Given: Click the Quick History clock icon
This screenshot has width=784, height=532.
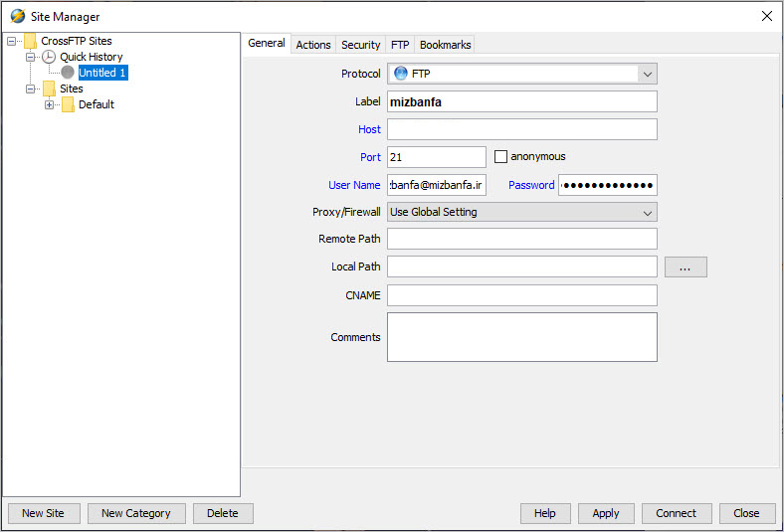Looking at the screenshot, I should [x=49, y=57].
